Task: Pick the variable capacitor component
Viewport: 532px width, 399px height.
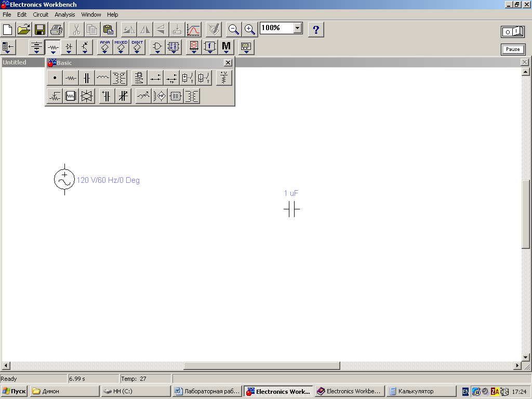Action: click(123, 96)
